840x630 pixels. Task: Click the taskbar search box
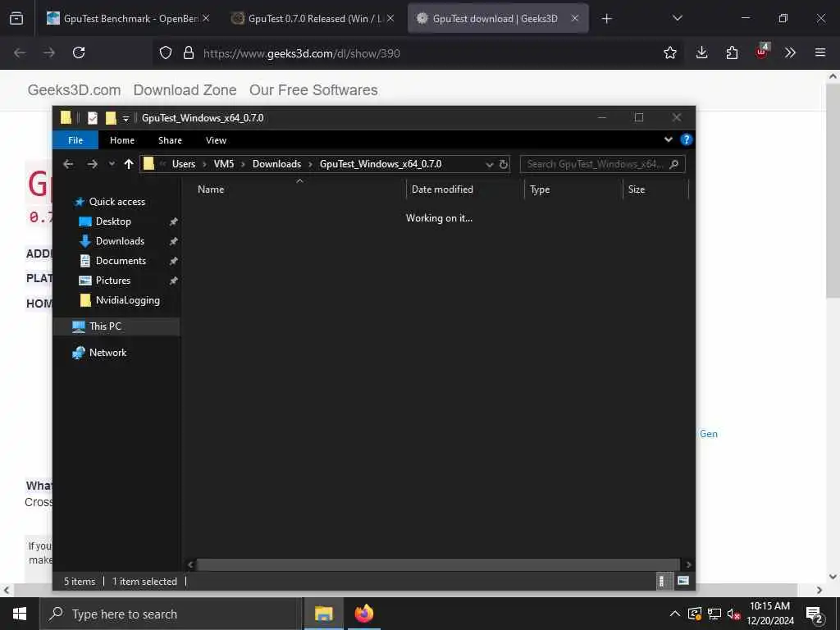(171, 614)
